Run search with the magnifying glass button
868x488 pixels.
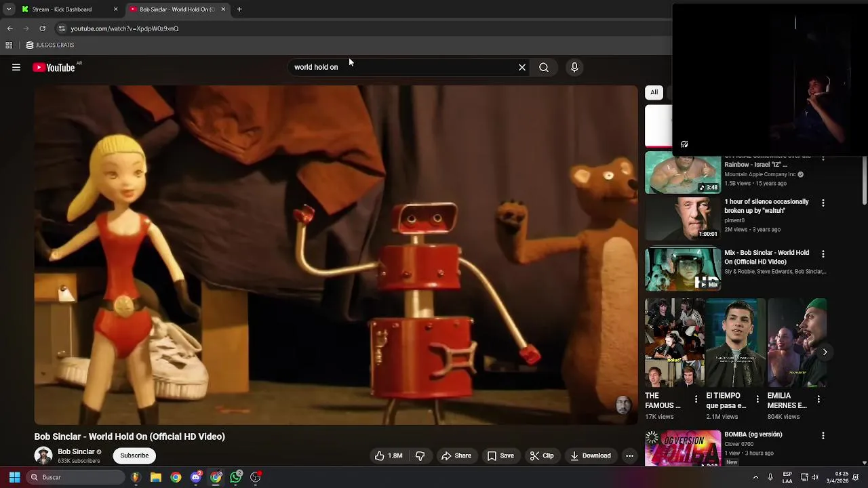tap(544, 67)
